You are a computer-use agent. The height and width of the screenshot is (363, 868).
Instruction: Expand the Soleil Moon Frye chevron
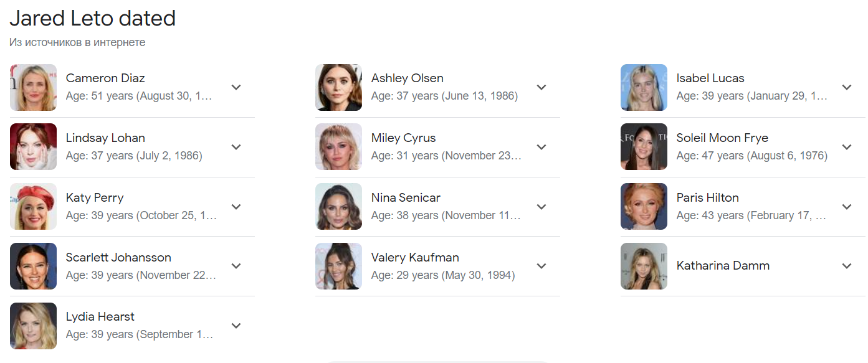click(847, 147)
